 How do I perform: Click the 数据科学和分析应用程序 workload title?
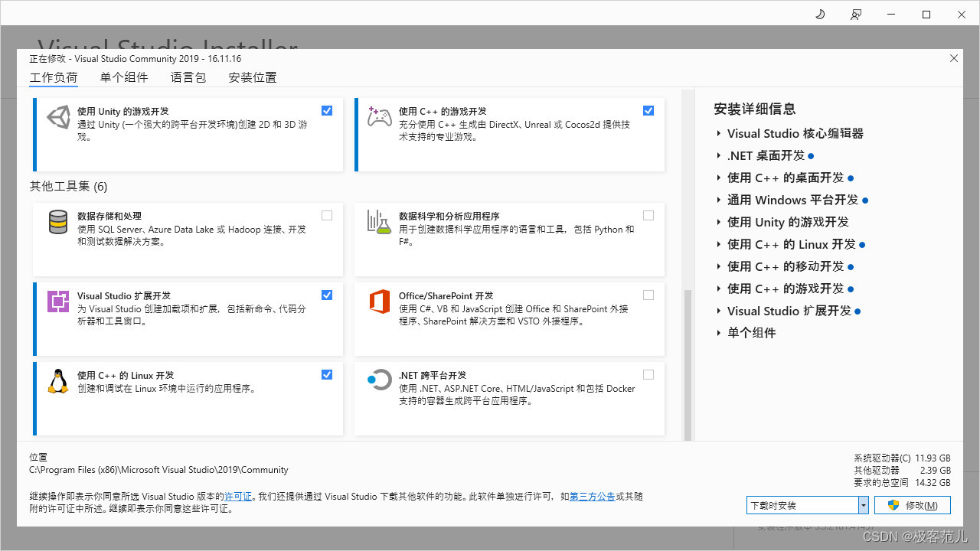449,217
